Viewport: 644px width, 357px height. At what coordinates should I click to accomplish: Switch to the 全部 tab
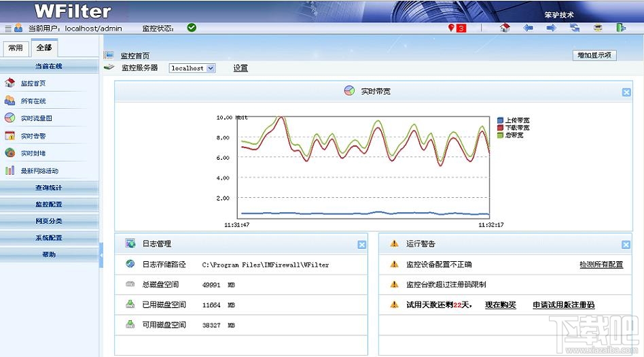(44, 48)
